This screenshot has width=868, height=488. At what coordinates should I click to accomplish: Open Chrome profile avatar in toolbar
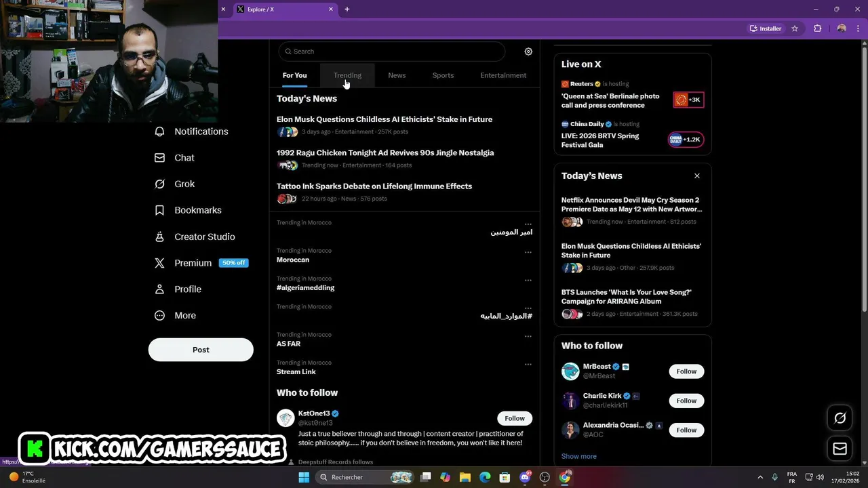842,28
